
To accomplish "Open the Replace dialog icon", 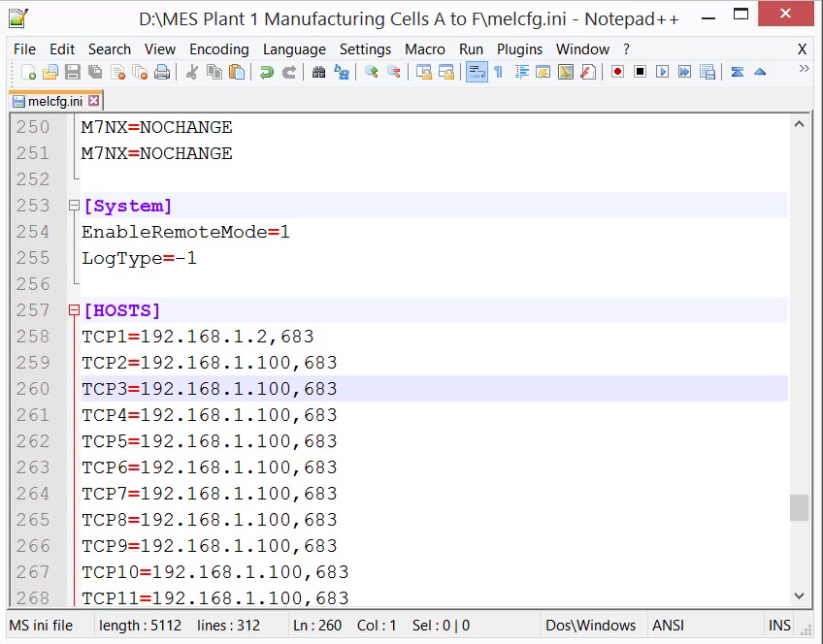I will click(x=342, y=72).
